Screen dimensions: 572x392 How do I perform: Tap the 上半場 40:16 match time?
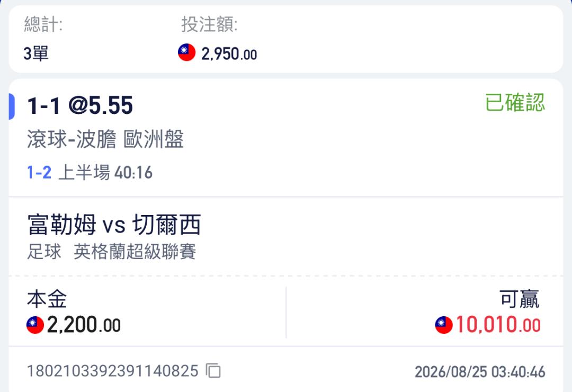[x=105, y=172]
